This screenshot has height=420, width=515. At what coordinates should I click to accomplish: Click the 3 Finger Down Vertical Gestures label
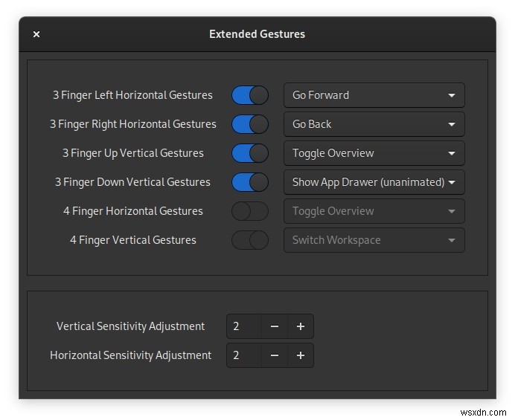click(x=132, y=182)
